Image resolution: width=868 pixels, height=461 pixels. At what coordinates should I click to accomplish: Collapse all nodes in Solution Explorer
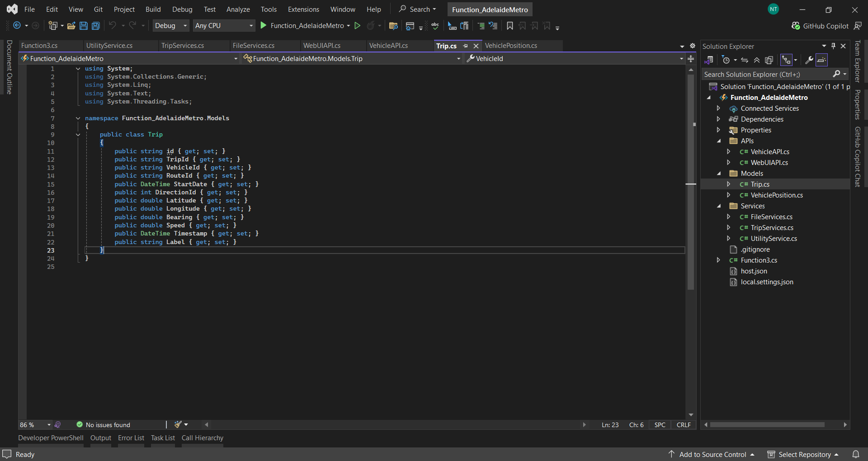click(757, 60)
